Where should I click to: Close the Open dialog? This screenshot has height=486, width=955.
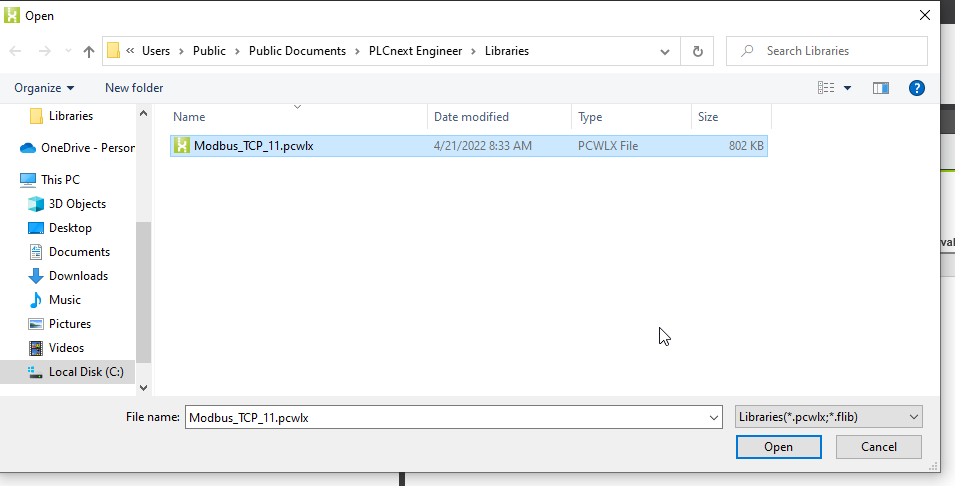coord(925,15)
